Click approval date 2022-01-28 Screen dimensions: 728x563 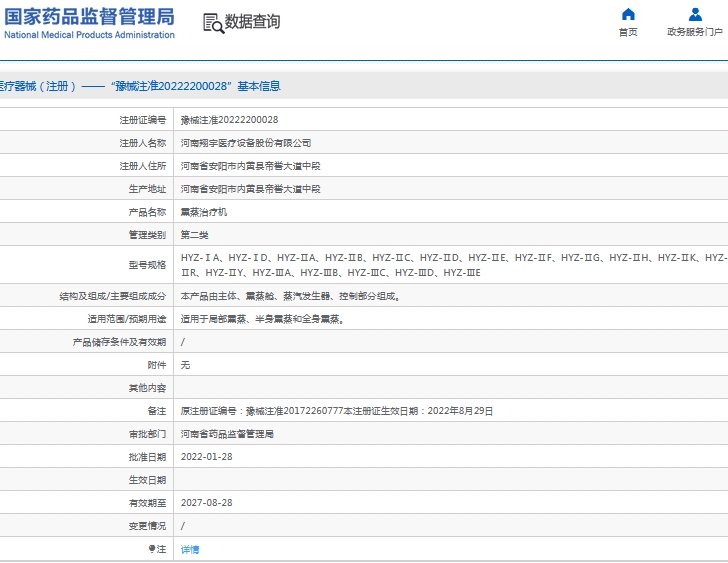(x=206, y=457)
